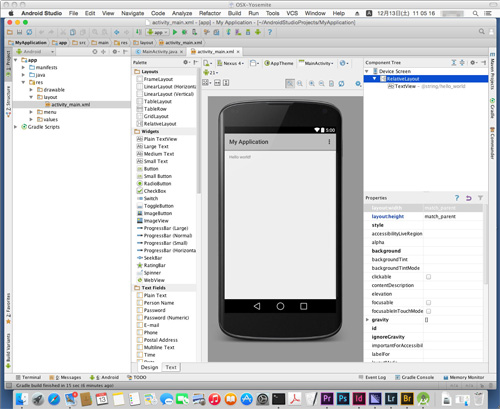The height and width of the screenshot is (409, 500).
Task: Toggle layout_height fill button in designer toolbar
Action: click(226, 83)
